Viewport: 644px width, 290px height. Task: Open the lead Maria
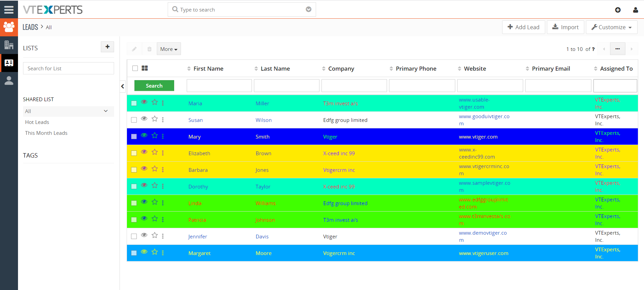tap(195, 103)
